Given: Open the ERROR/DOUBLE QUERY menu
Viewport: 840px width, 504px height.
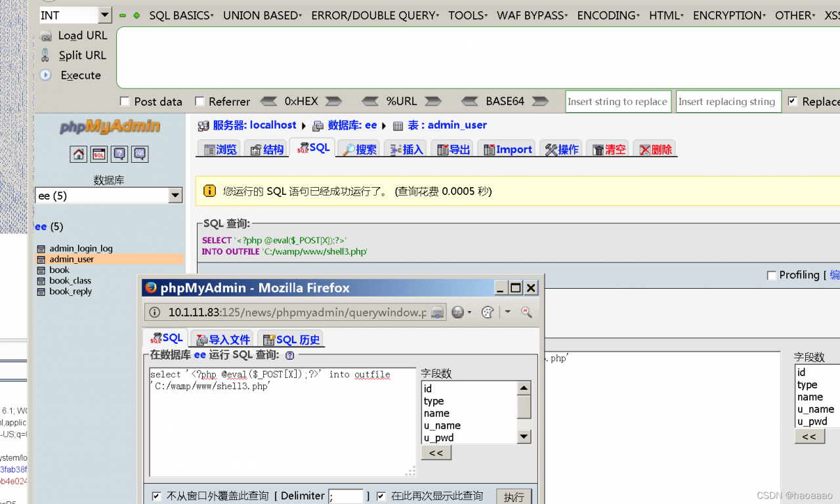Looking at the screenshot, I should click(375, 15).
